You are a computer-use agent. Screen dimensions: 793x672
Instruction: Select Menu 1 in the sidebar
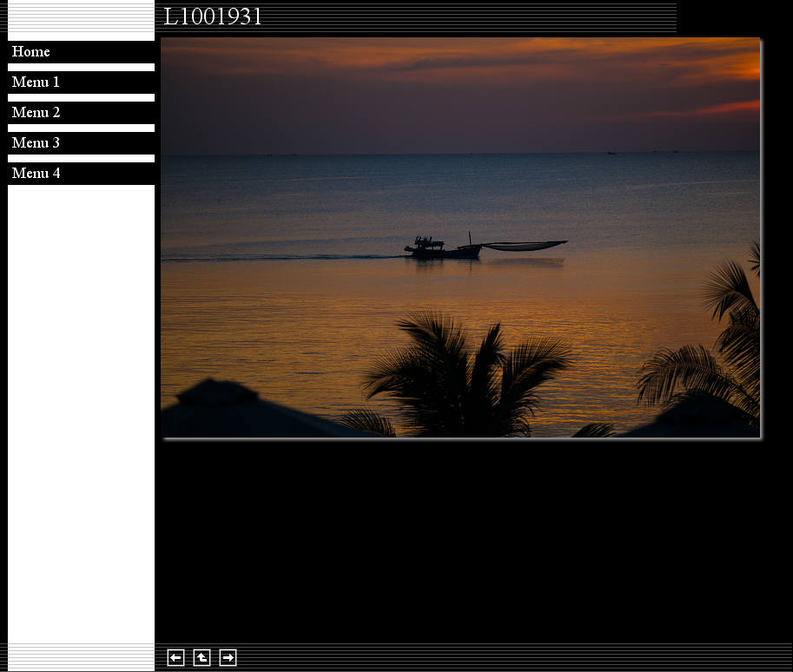tap(36, 82)
